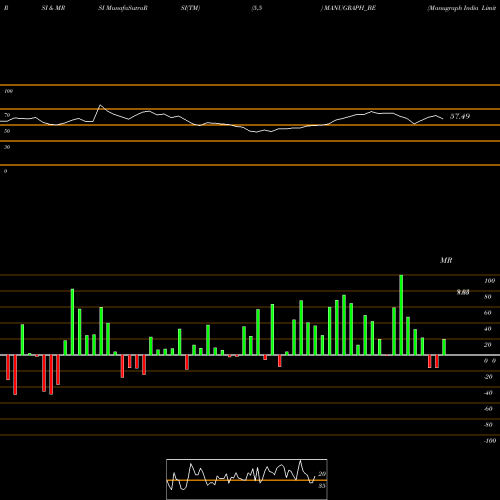Click the value 20 in the mini chart
Viewport: 500px width, 500px height.
point(322,474)
